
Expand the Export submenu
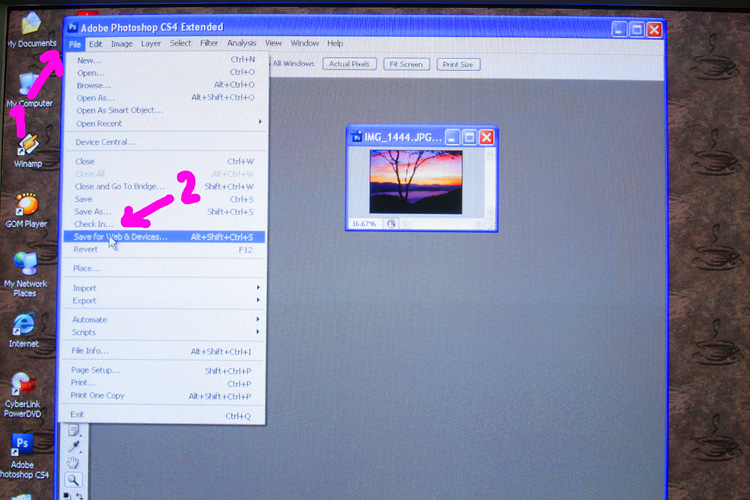164,300
